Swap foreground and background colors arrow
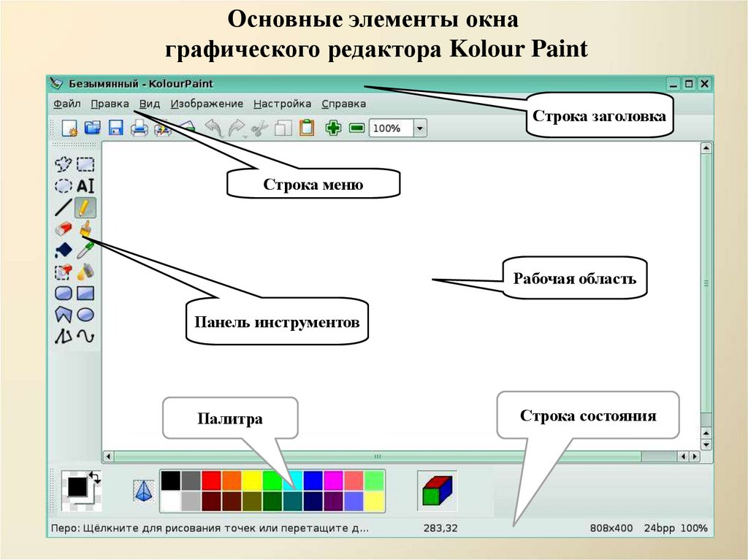748x560 pixels. [95, 477]
